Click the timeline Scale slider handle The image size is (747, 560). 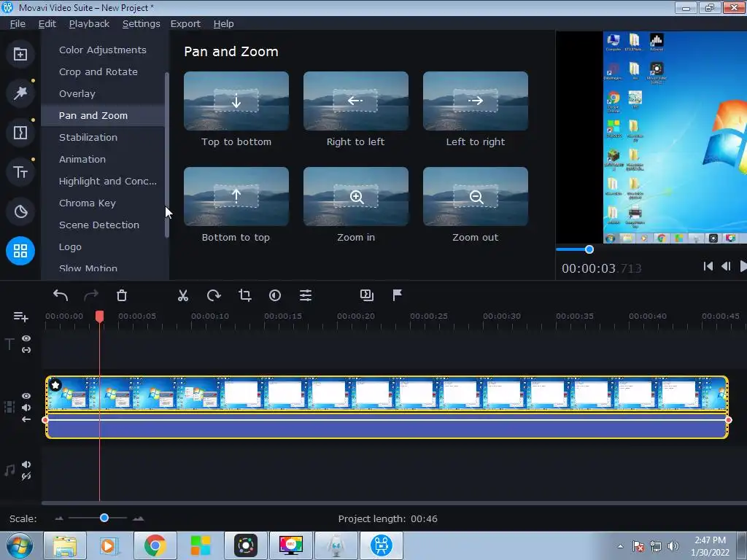[x=104, y=518]
